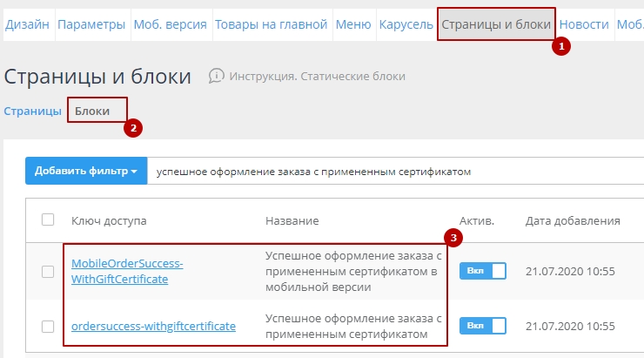Switch to the Новости tab
644x358 pixels.
tap(584, 24)
